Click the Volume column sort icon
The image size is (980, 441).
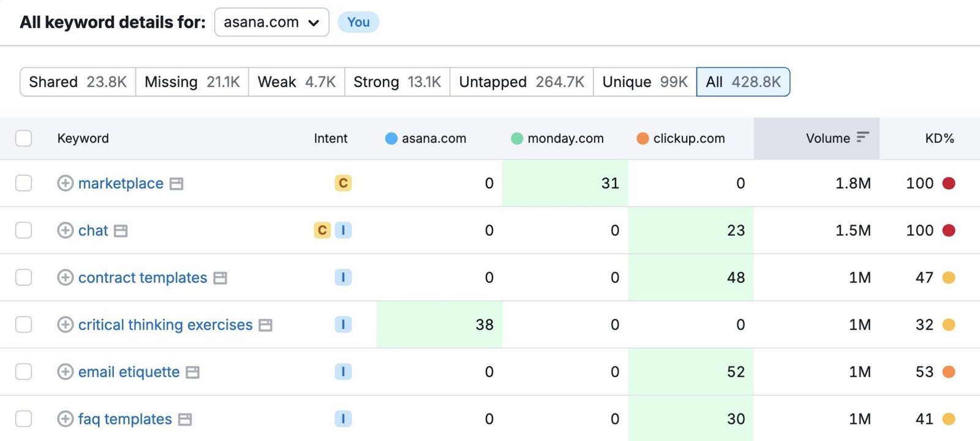coord(862,137)
